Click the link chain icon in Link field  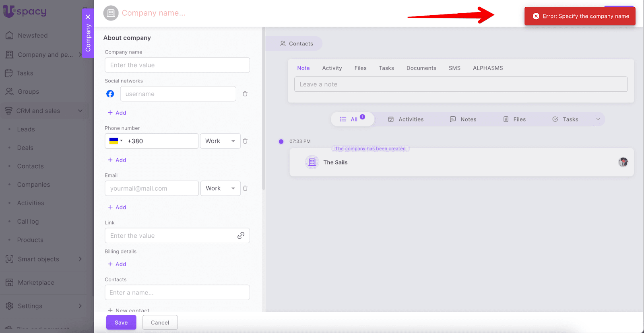[241, 236]
